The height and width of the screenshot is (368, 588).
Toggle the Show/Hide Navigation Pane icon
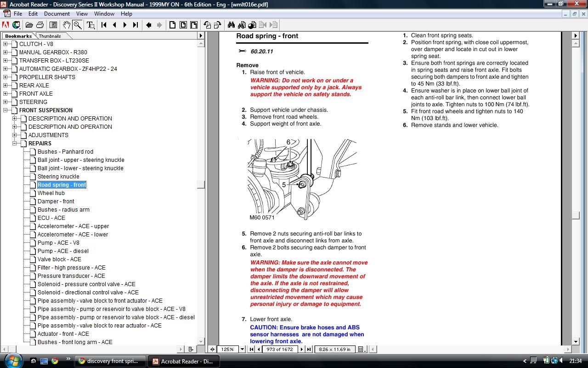point(53,25)
